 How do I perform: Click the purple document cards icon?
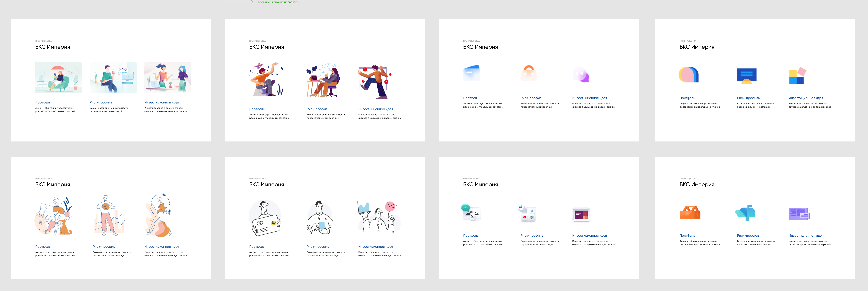[799, 214]
